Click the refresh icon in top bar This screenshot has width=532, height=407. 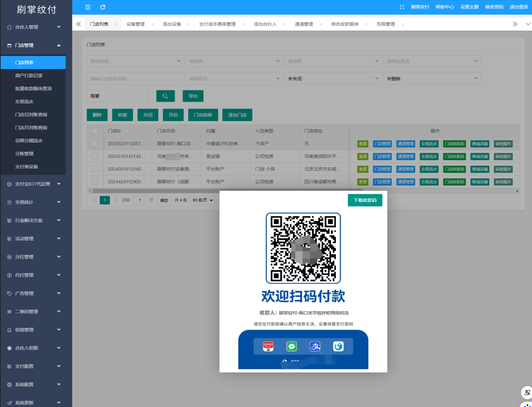tap(103, 7)
